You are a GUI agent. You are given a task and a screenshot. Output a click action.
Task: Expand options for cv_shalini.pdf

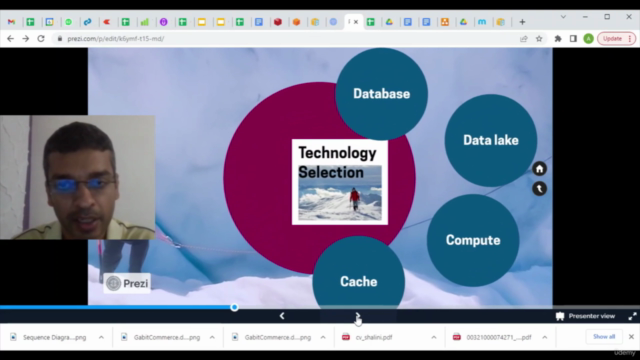click(x=433, y=337)
